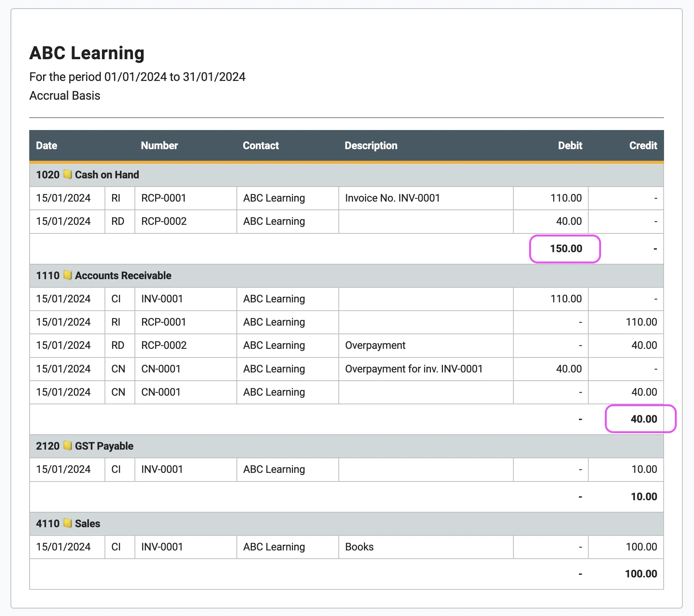Click the bold 10.00 GST Payable total
The height and width of the screenshot is (616, 694).
[644, 496]
